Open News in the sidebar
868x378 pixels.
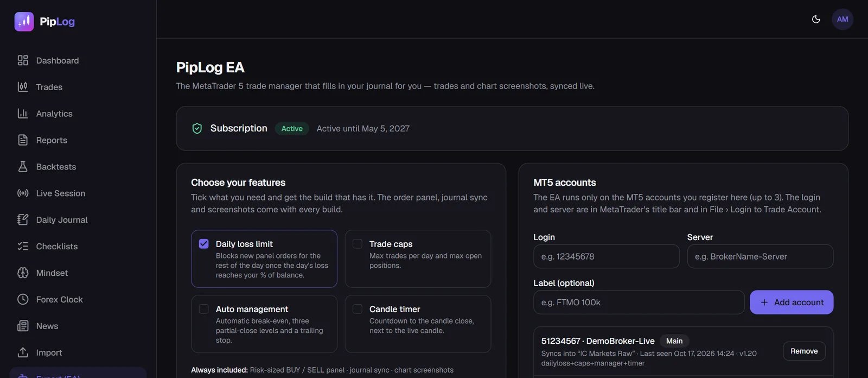click(x=78, y=326)
